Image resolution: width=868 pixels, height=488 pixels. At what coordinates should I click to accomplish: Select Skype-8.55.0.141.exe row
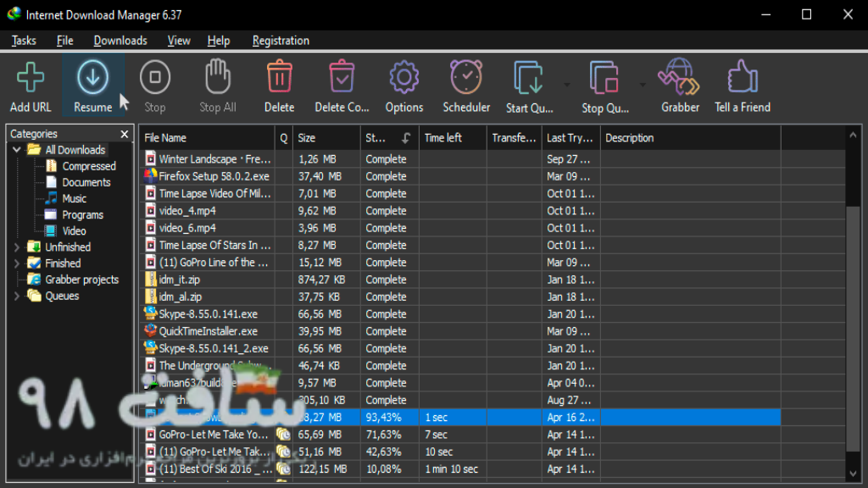pos(460,314)
